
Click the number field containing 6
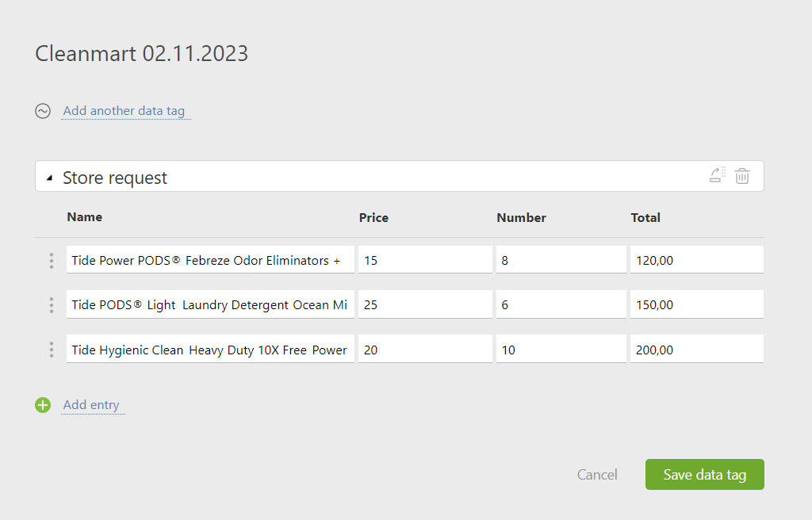point(561,304)
